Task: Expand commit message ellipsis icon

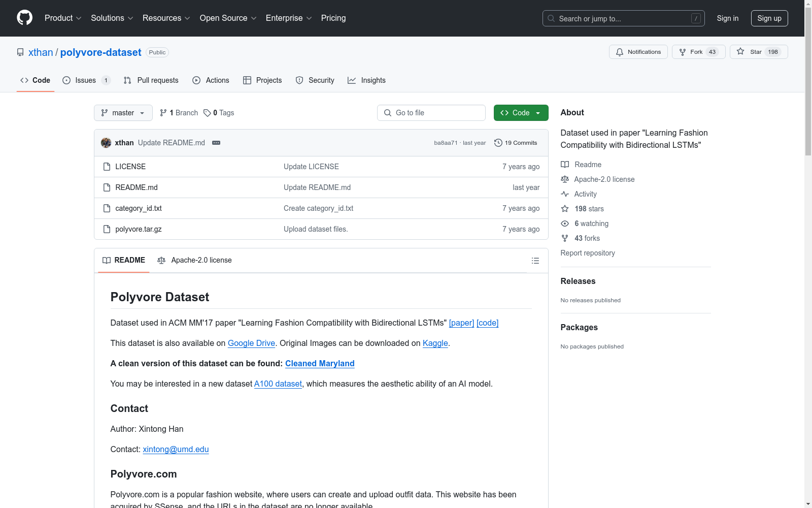Action: tap(216, 143)
